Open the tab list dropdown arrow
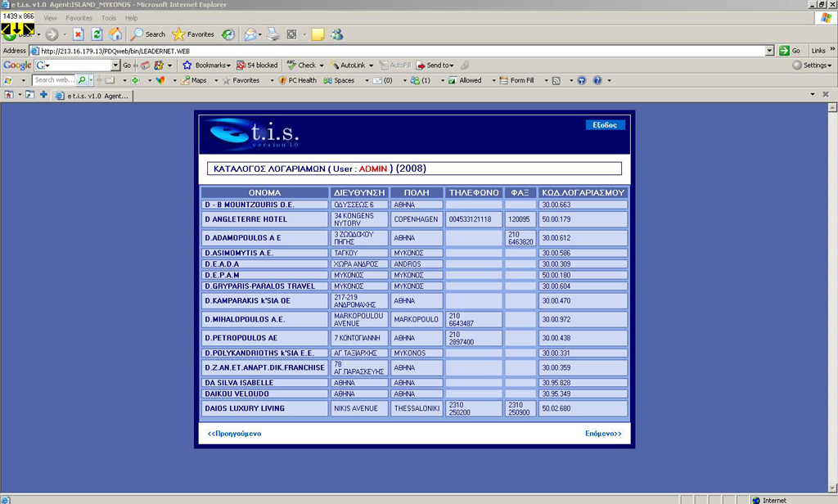The image size is (838, 504). pyautogui.click(x=813, y=95)
